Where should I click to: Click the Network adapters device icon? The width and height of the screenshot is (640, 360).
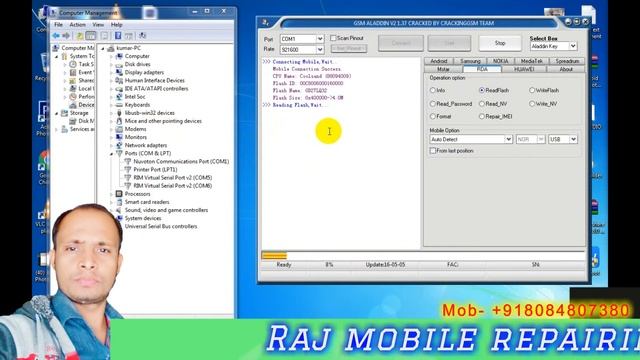coord(119,145)
